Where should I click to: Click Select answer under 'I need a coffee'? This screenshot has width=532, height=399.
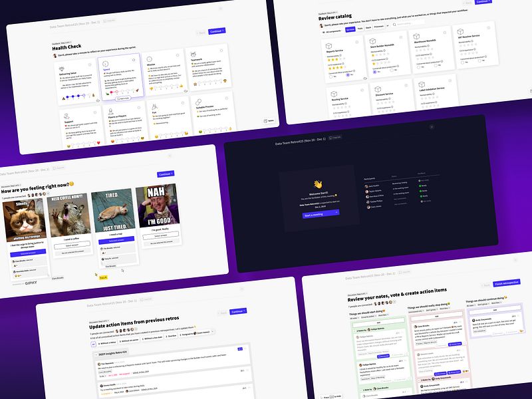point(72,245)
